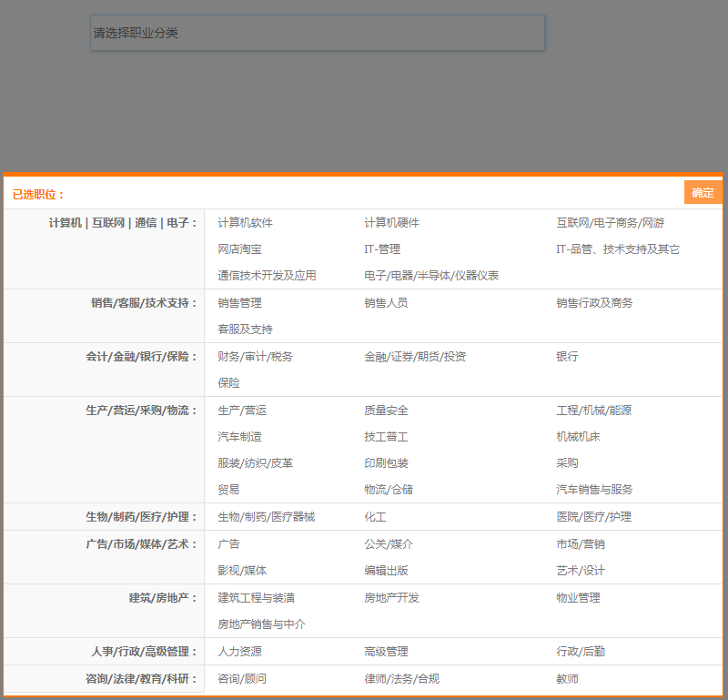Pick 影视/媒体 option

click(242, 571)
